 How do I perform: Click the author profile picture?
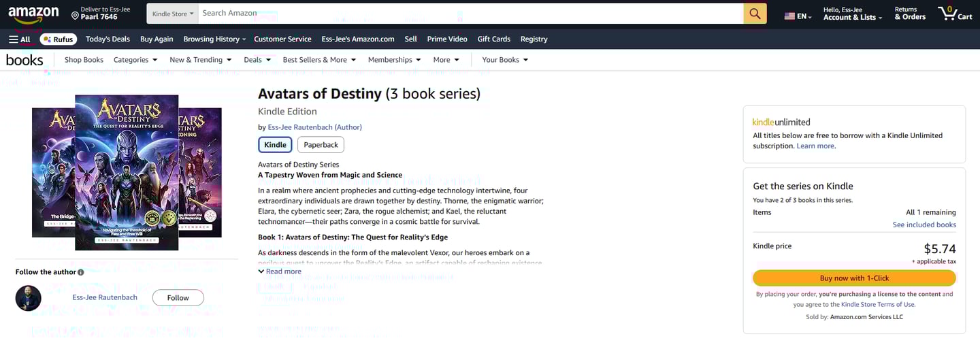[x=29, y=298]
